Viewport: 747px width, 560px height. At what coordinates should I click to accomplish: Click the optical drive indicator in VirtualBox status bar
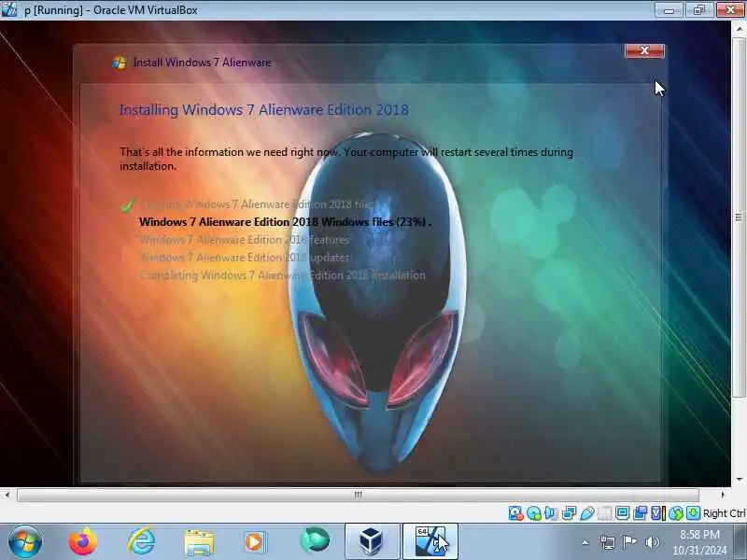(x=534, y=512)
